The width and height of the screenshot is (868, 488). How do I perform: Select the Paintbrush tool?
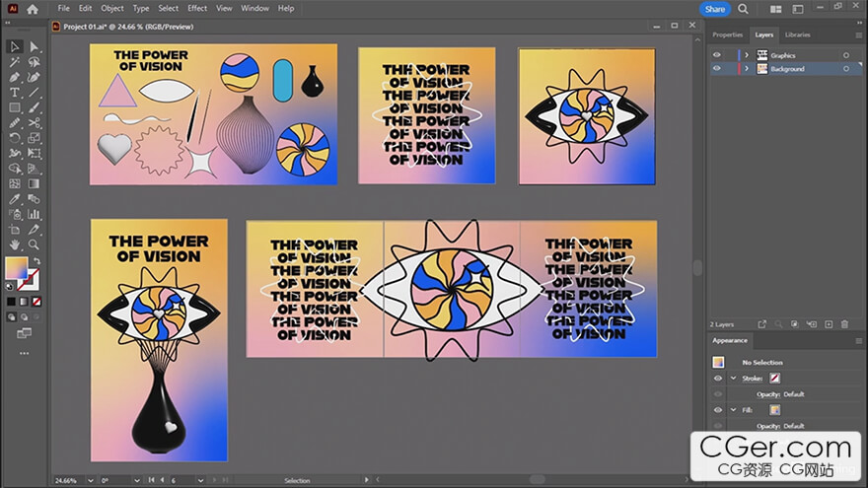(35, 107)
